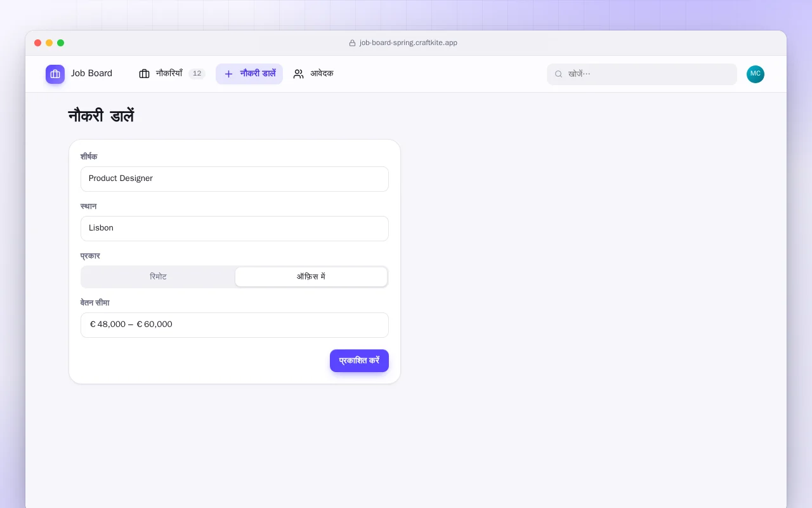Select the रिमोट job type option
Screen dimensions: 812x508
coord(158,277)
